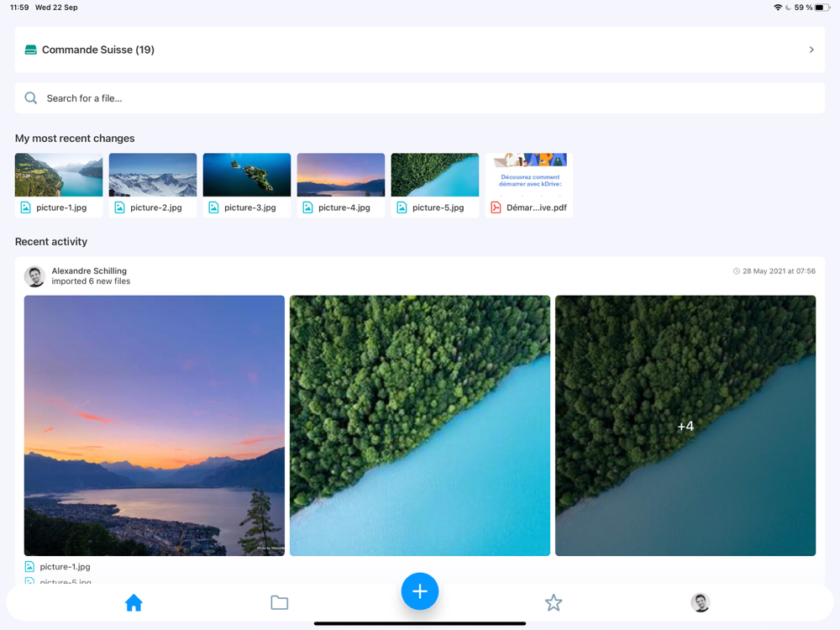The width and height of the screenshot is (840, 630).
Task: Tap the blue plus add button
Action: point(419,591)
